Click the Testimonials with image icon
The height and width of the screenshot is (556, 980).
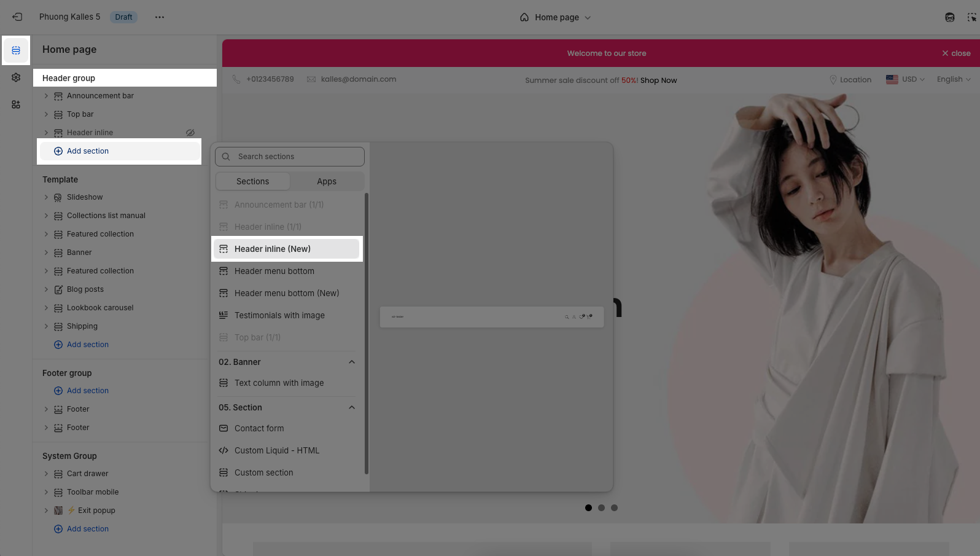click(224, 315)
